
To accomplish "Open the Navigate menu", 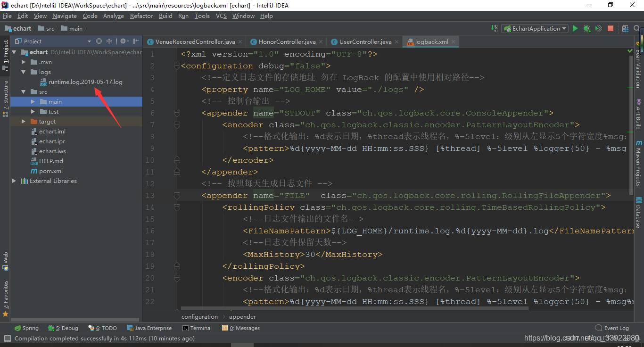I will (x=65, y=16).
